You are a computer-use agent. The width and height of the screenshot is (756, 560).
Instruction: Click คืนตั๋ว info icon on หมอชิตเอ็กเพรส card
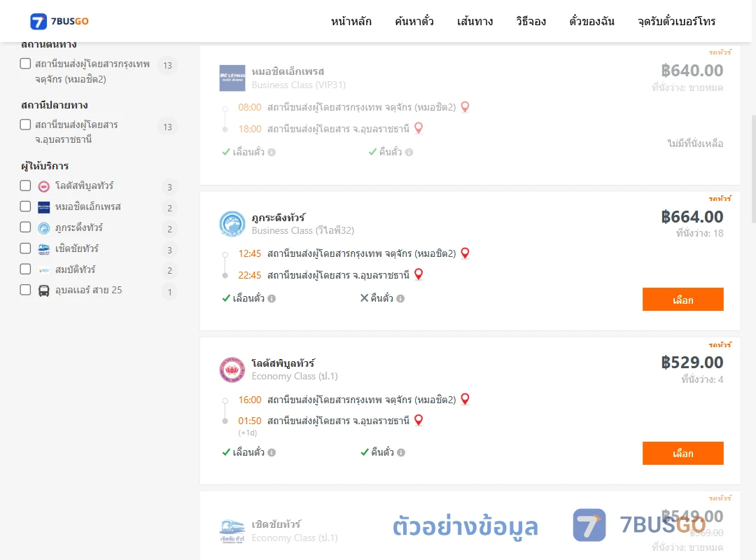pyautogui.click(x=409, y=153)
